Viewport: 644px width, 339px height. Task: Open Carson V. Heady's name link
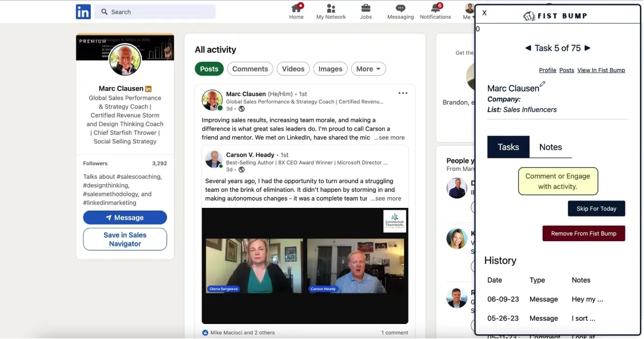pyautogui.click(x=250, y=155)
